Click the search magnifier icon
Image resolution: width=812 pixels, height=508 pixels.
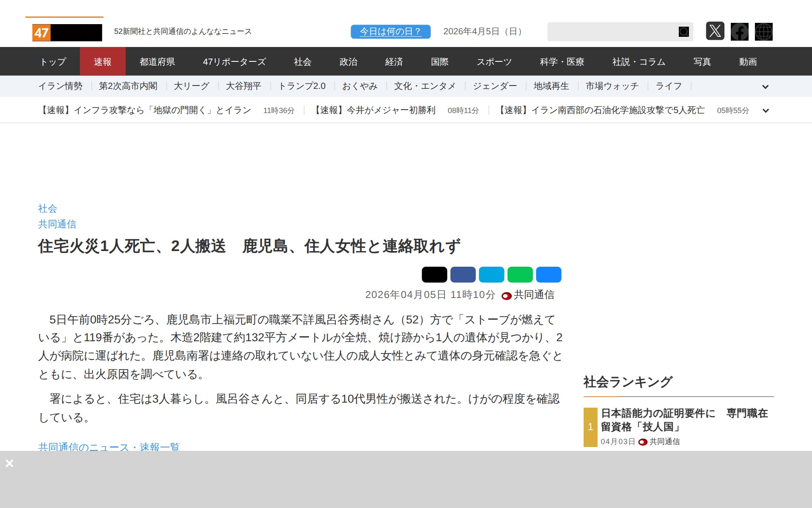pos(683,32)
